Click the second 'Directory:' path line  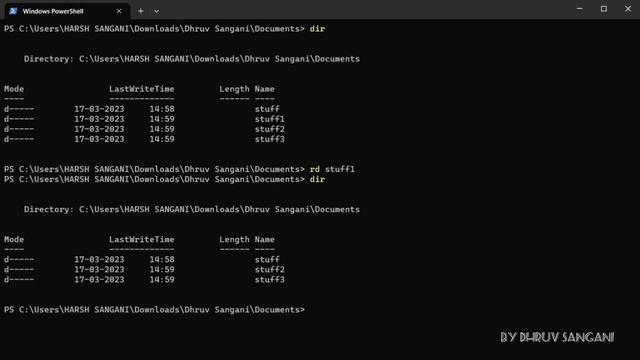(192, 209)
